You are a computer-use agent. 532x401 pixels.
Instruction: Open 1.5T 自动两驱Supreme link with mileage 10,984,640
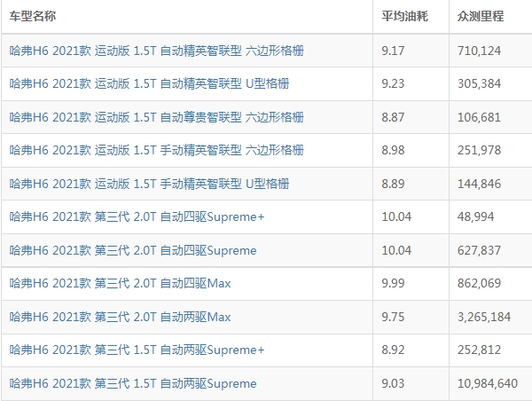(133, 383)
